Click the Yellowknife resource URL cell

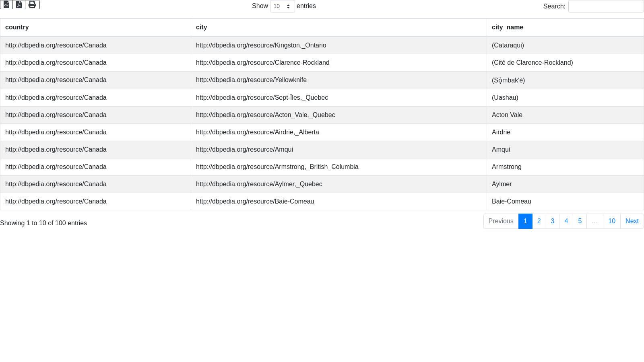click(x=251, y=80)
